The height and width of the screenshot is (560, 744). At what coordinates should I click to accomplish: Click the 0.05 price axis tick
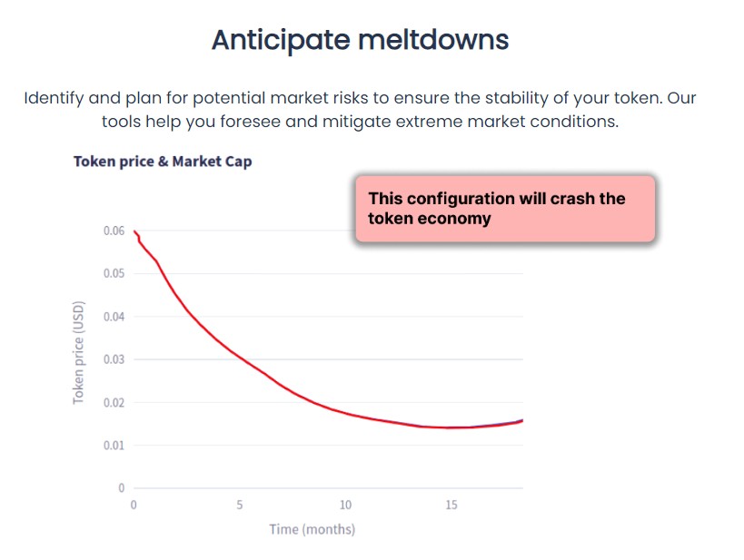[113, 273]
